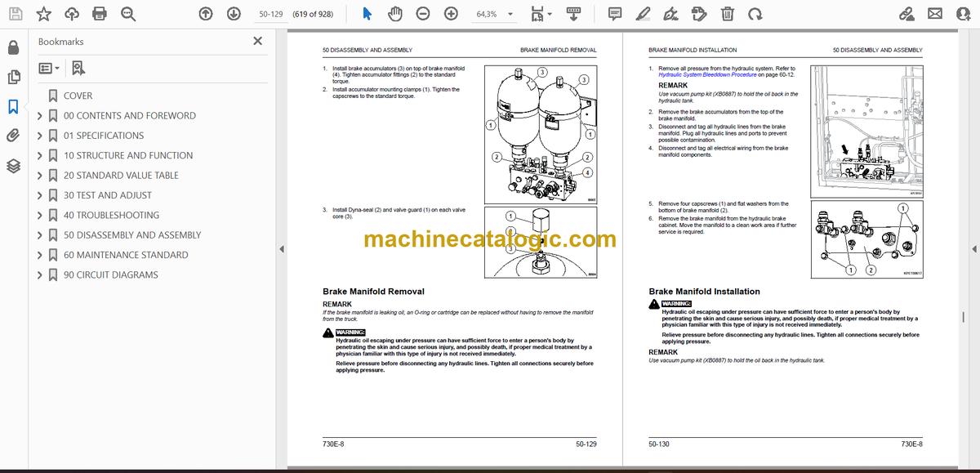Screen dimensions: 980x473
Task: Open page fit options dropdown
Action: [x=541, y=14]
